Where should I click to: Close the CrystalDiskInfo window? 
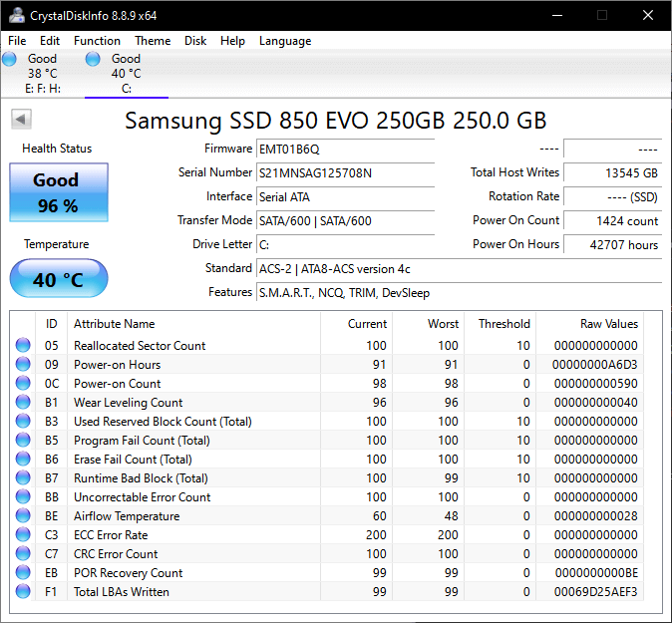(x=648, y=15)
